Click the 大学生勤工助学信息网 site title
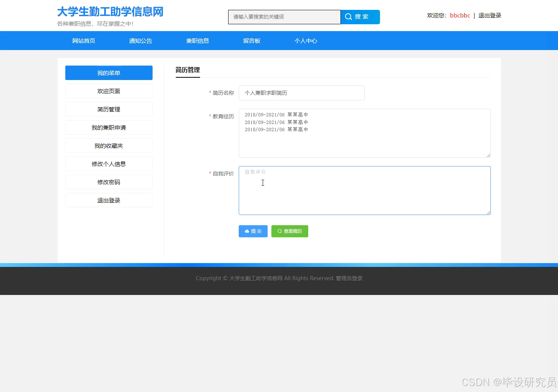The width and height of the screenshot is (558, 392). tap(110, 12)
